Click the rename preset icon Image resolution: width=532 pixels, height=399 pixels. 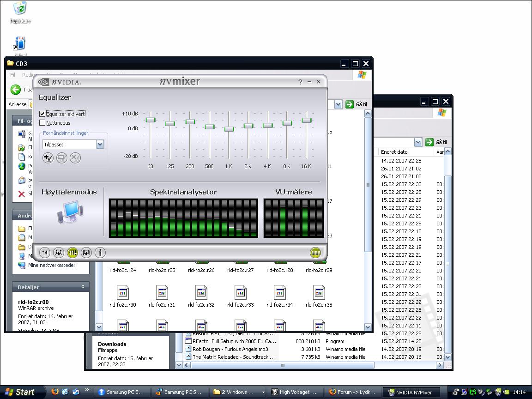[62, 158]
